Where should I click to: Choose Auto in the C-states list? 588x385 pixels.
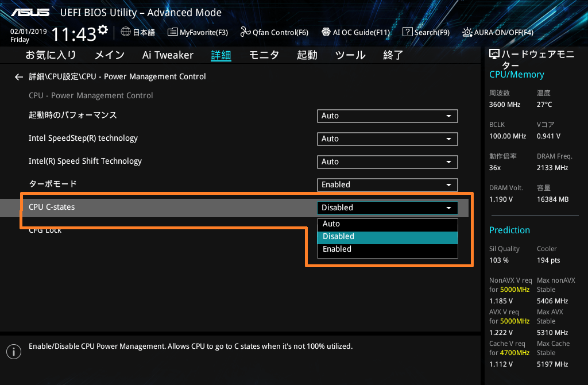tap(388, 224)
